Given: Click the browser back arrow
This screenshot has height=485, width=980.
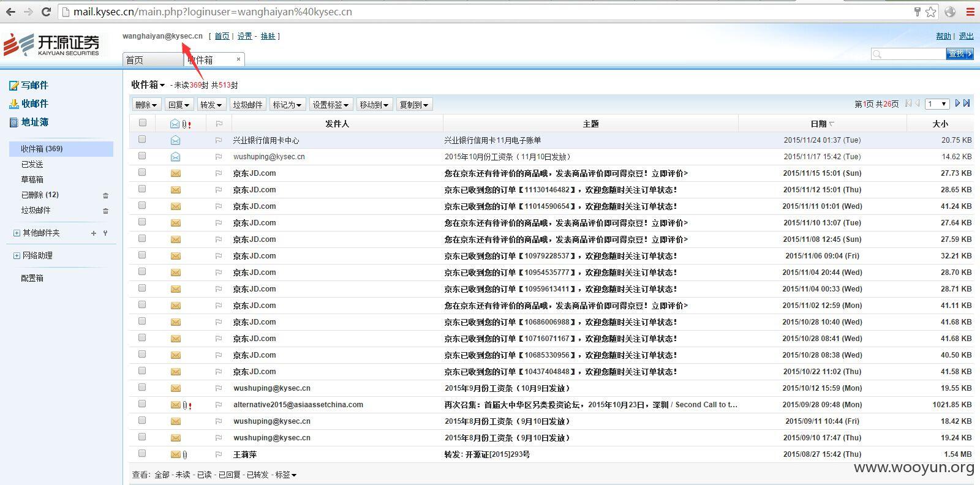Looking at the screenshot, I should [10, 12].
